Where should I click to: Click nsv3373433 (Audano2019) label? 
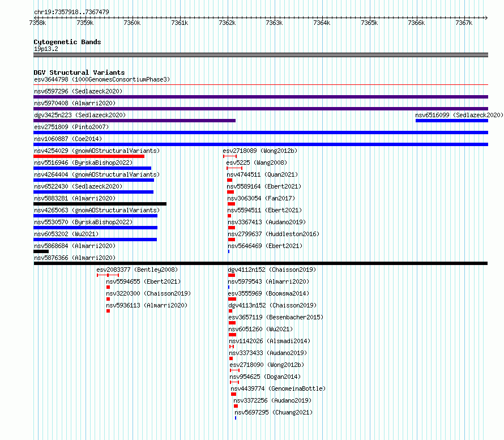[268, 353]
